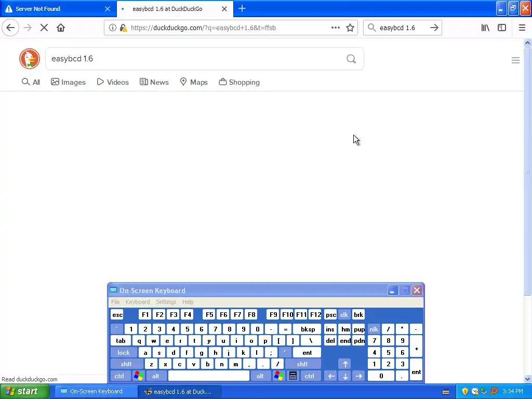The width and height of the screenshot is (532, 399).
Task: Open the Library icon
Action: coord(486,28)
